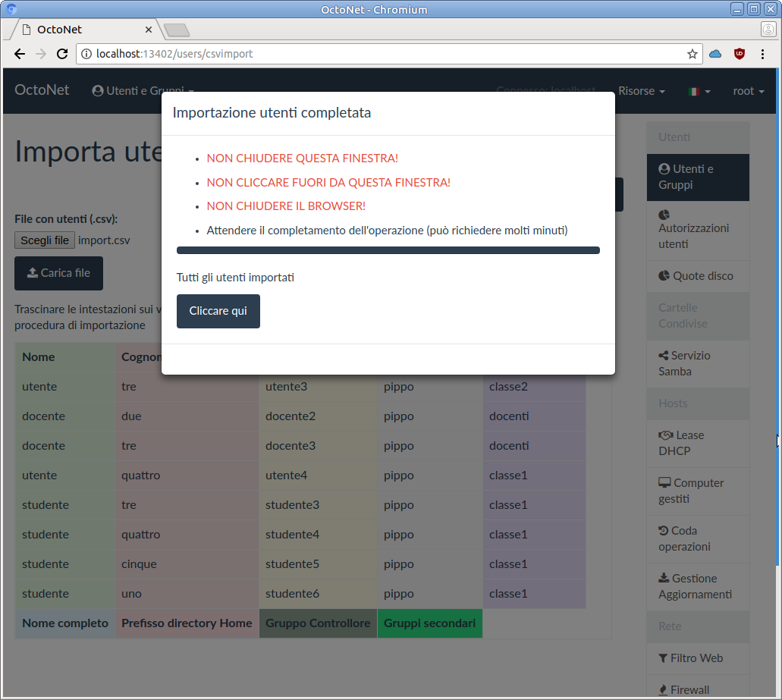Click the site information icon in address bar
The width and height of the screenshot is (782, 700).
[86, 54]
